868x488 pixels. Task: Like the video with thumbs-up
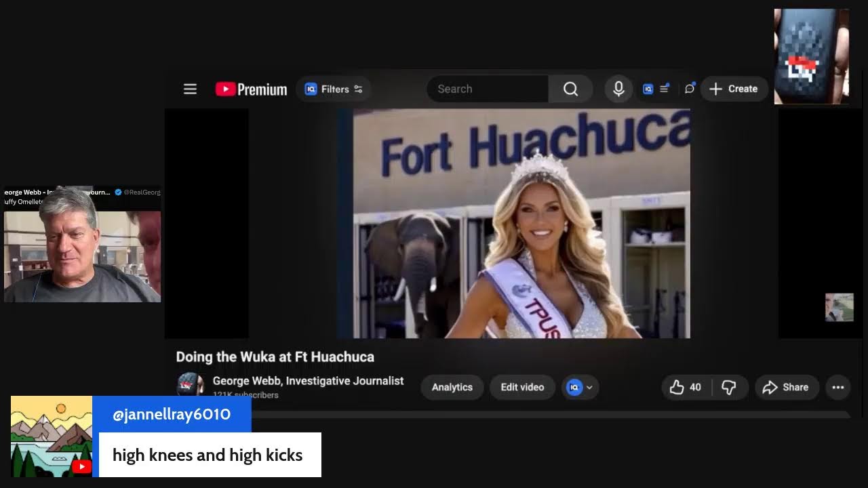tap(686, 387)
